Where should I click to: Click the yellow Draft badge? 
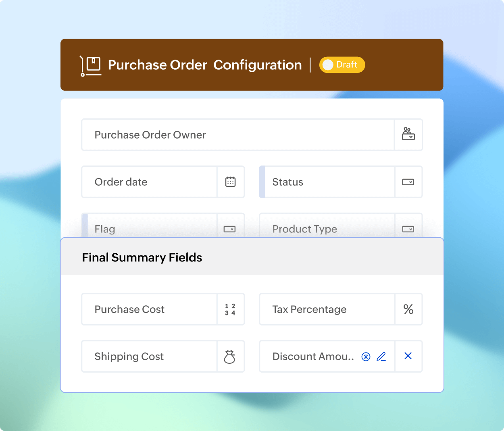click(x=342, y=64)
